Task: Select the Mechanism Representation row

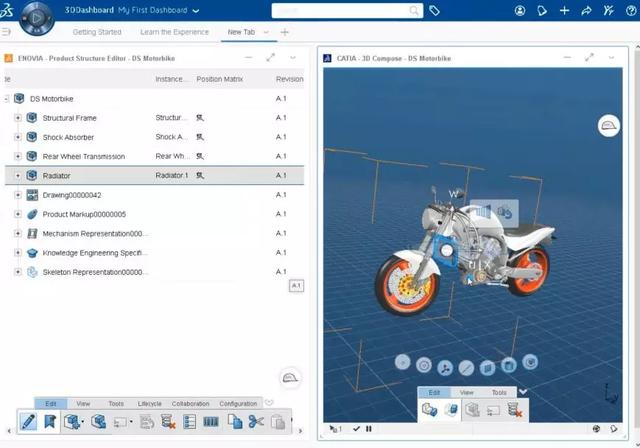Action: click(x=154, y=233)
